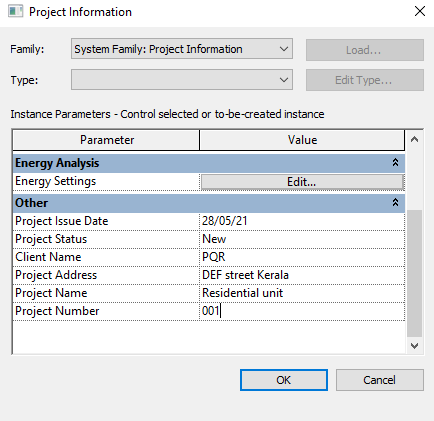Click the scroll down arrow
Image resolution: width=434 pixels, height=421 pixels.
pos(414,346)
